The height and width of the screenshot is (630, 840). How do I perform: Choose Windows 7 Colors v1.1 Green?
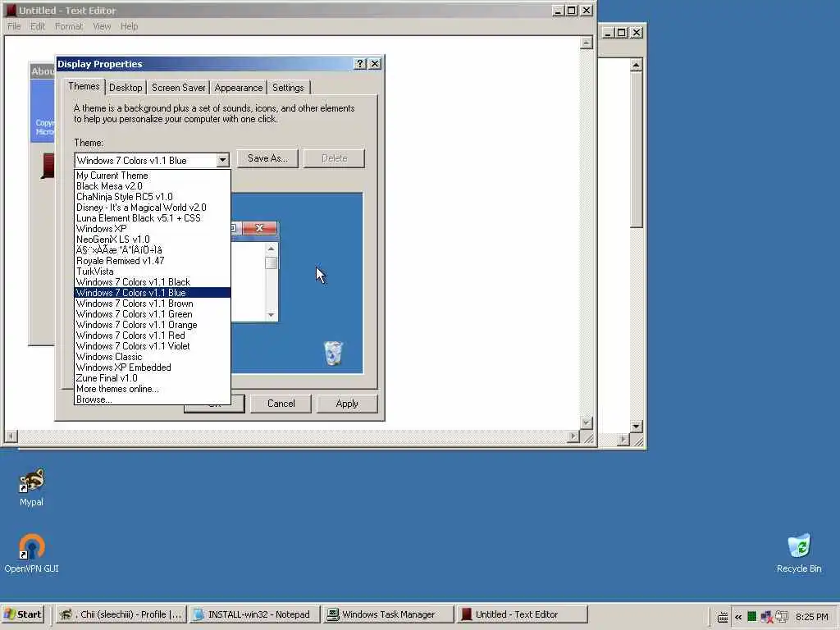tap(152, 314)
